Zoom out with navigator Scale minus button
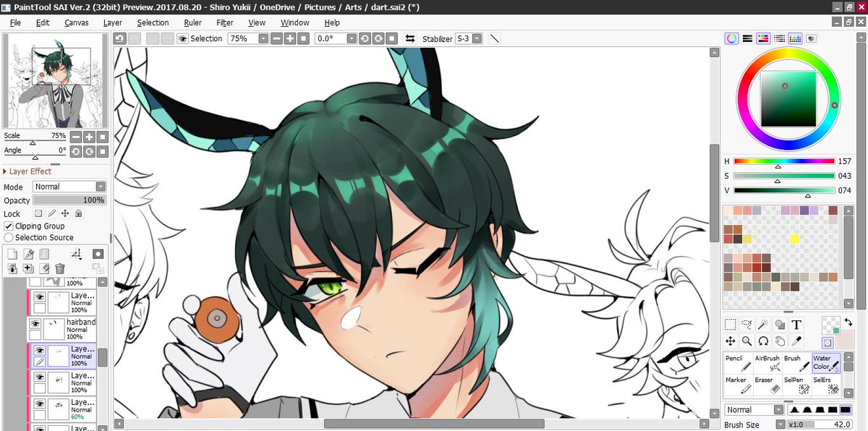The image size is (868, 431). 76,137
